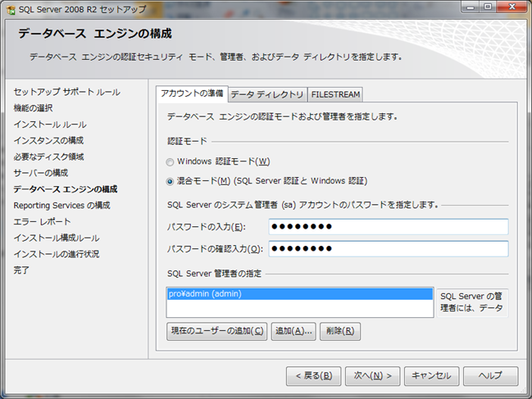Click 機能の選択 step in sidebar
532x399 pixels.
coord(33,108)
